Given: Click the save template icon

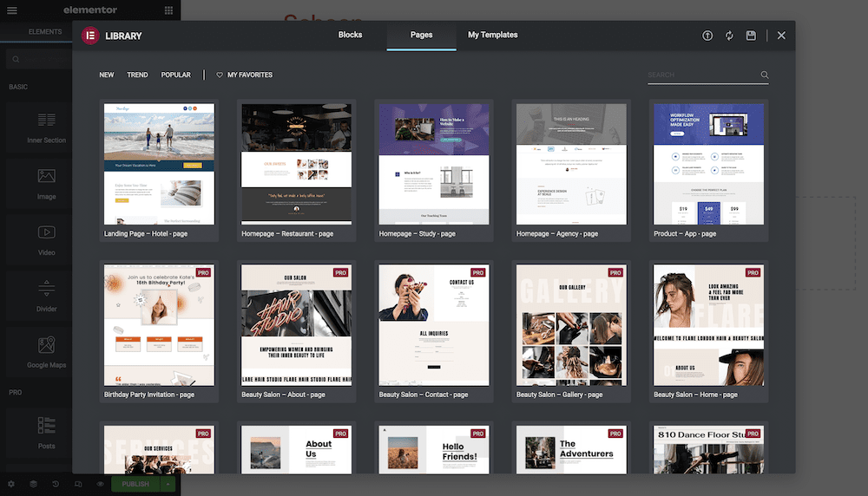Looking at the screenshot, I should (x=751, y=36).
